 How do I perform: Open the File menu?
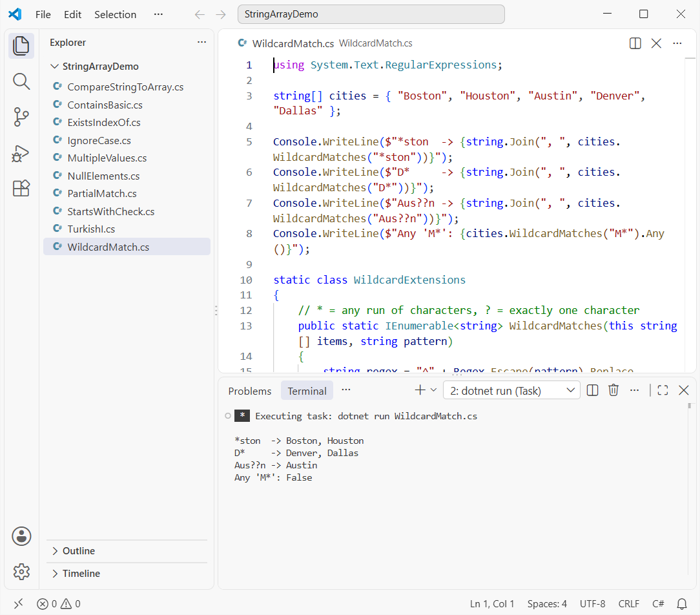(43, 15)
